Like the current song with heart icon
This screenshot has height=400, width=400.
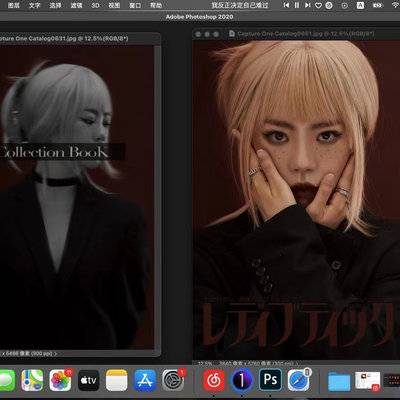318,5
